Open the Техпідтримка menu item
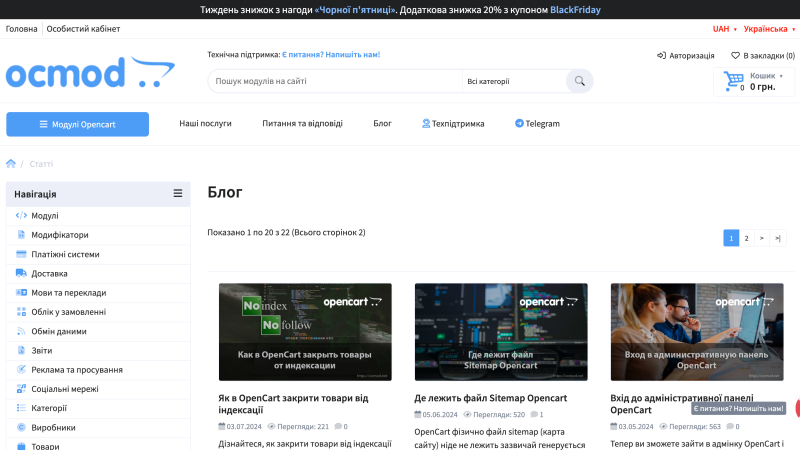The image size is (800, 450). click(x=453, y=123)
